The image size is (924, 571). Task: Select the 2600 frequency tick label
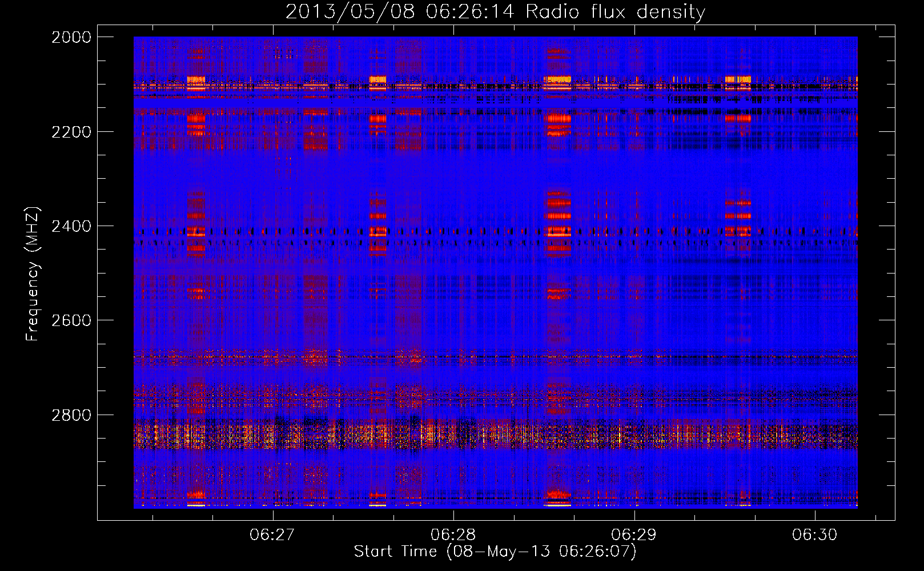pos(71,320)
